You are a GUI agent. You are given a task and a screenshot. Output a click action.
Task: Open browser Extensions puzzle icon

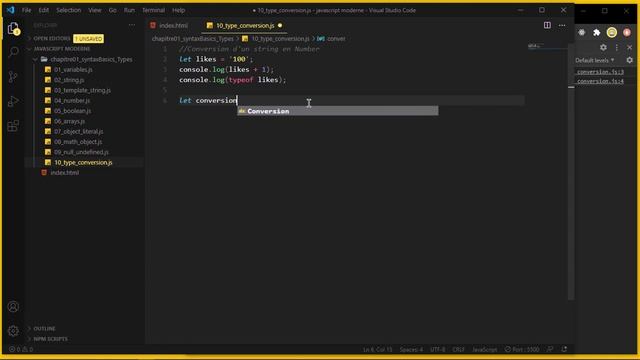[x=596, y=32]
